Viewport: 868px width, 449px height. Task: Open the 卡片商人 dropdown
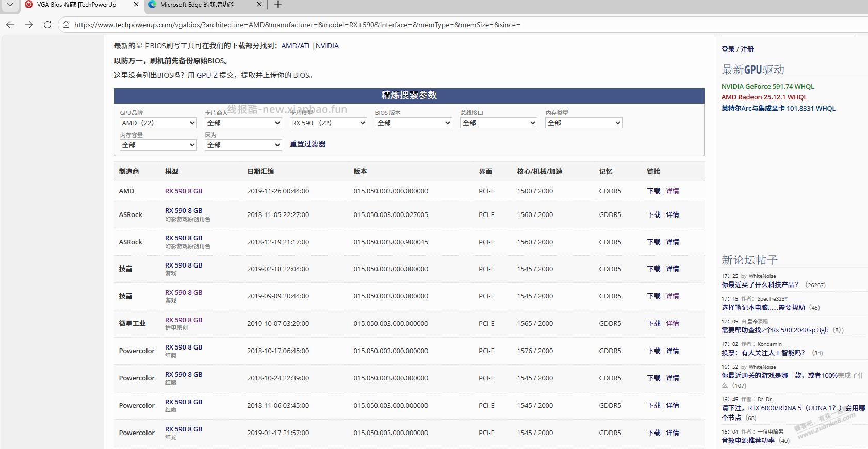click(x=243, y=123)
